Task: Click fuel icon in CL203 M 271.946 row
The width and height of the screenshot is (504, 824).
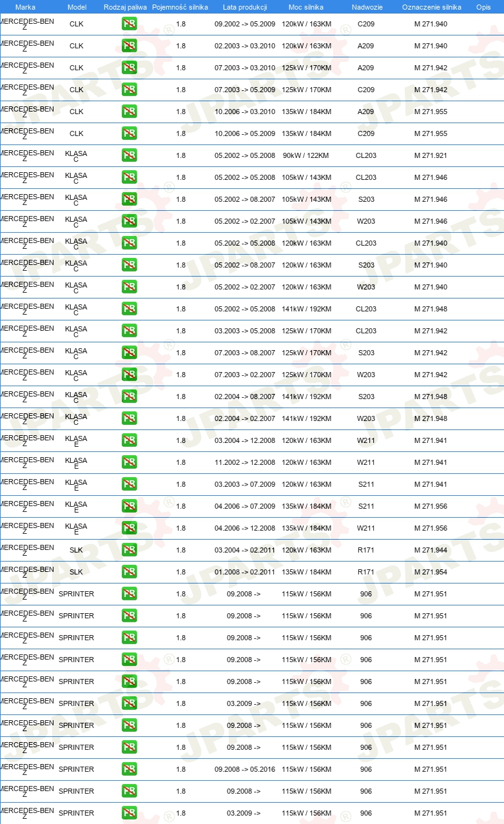Action: tap(129, 178)
